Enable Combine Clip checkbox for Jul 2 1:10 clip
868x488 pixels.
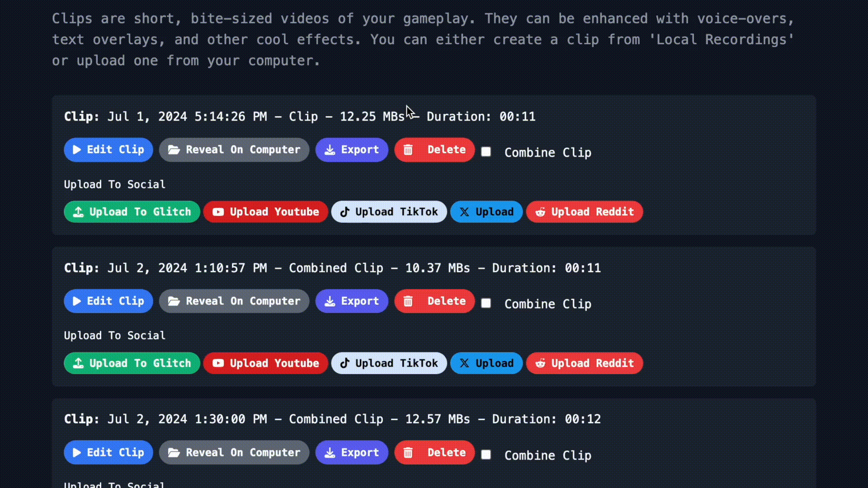tap(486, 303)
